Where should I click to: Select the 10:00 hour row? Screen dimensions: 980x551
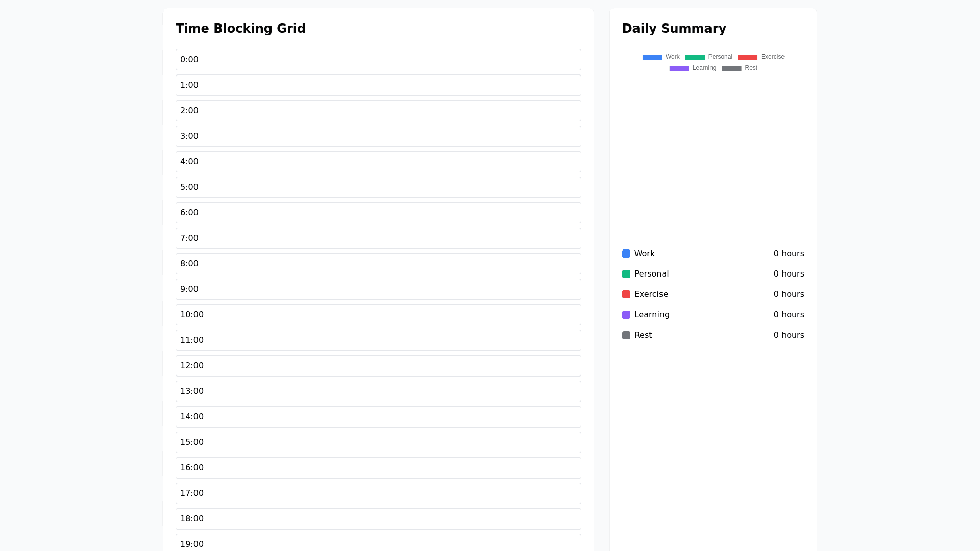(x=378, y=315)
